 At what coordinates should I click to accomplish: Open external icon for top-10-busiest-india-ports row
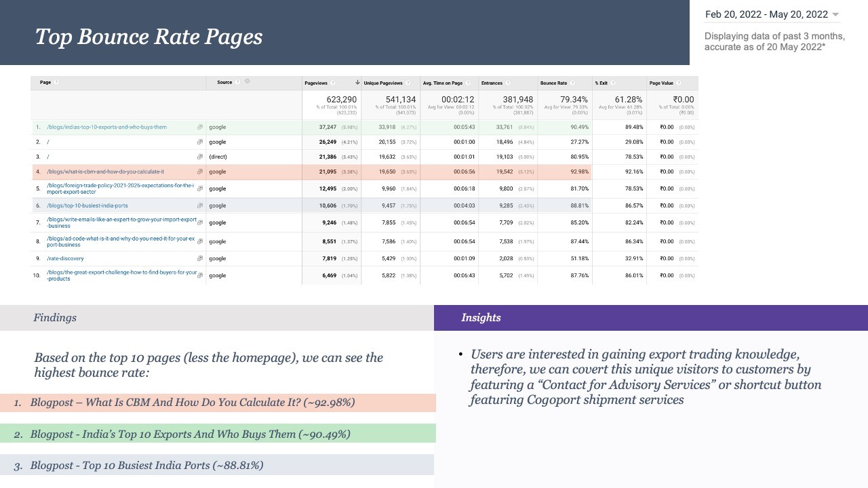pyautogui.click(x=200, y=206)
